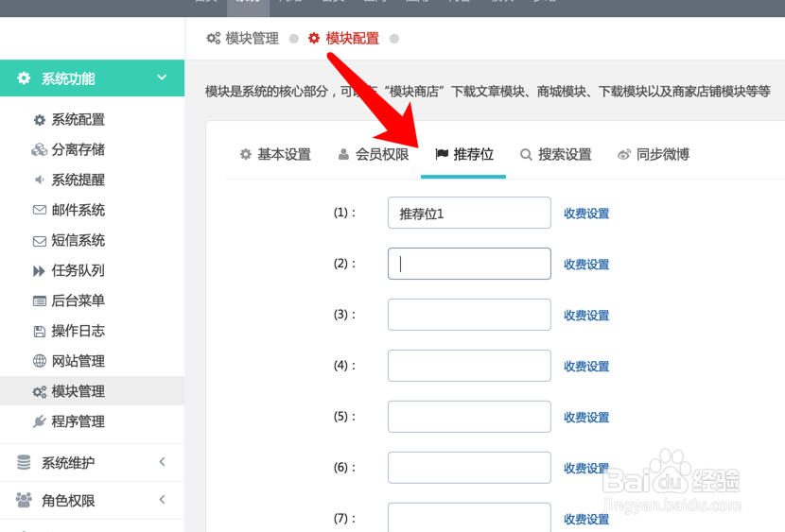Open 收费设置 for row (6)

pyautogui.click(x=586, y=469)
